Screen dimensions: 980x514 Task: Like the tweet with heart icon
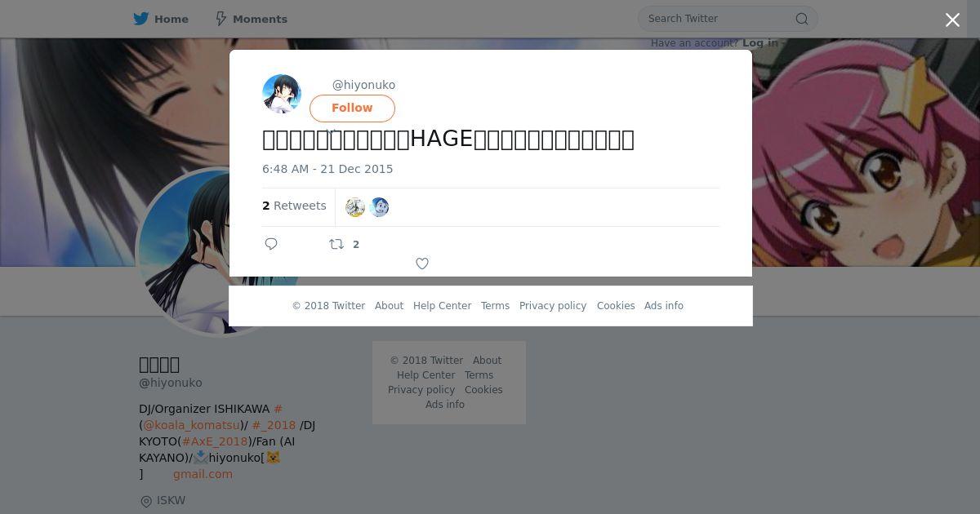click(422, 264)
